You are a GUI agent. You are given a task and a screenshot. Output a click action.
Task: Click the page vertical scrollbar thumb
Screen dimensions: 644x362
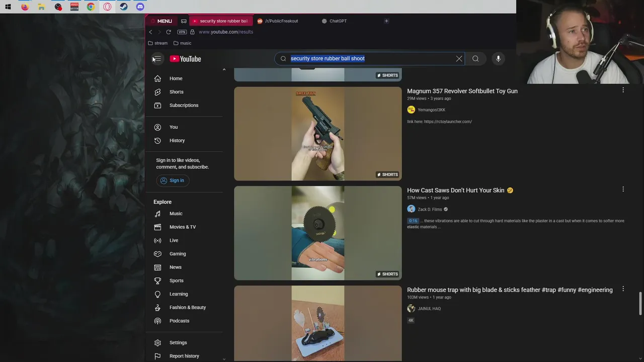coord(640,303)
